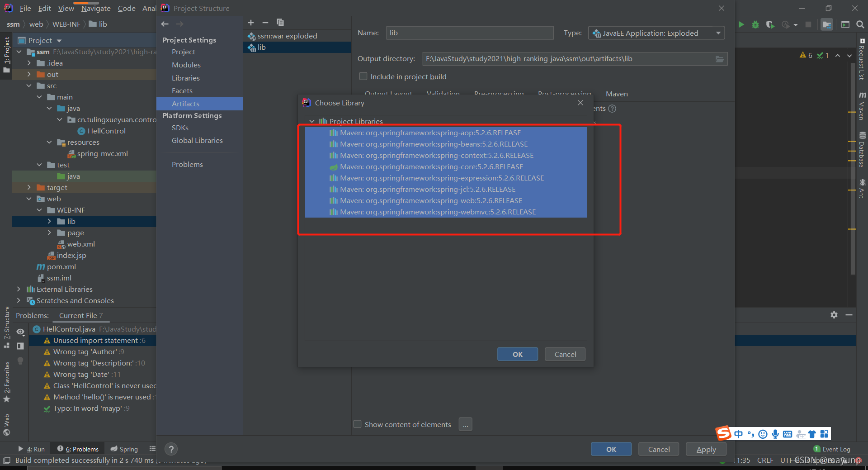
Task: Click the settings gear icon in lower panel
Action: (x=834, y=315)
